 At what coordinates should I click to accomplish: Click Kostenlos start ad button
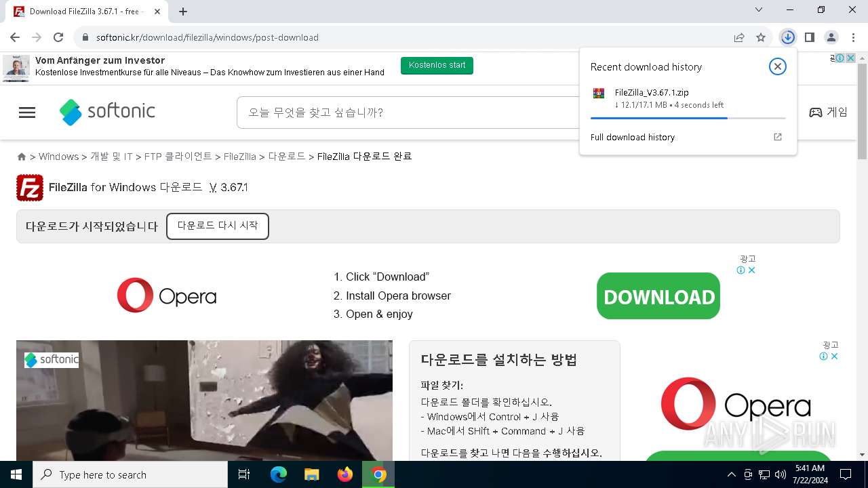437,66
